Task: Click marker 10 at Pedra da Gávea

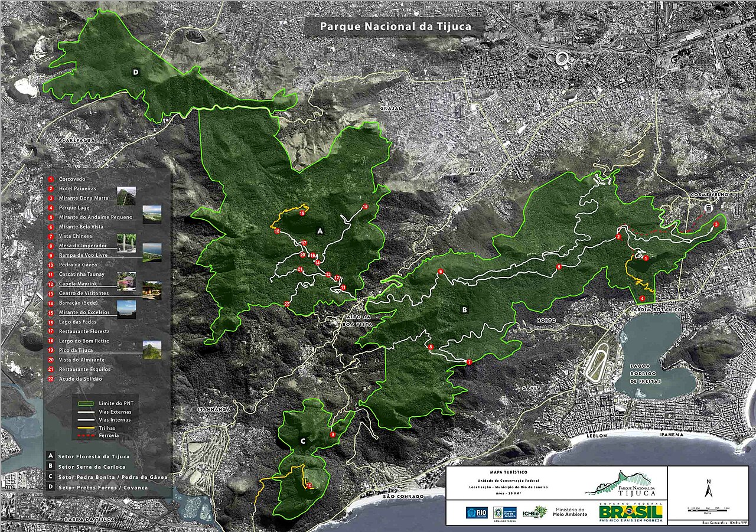Action: coord(309,486)
